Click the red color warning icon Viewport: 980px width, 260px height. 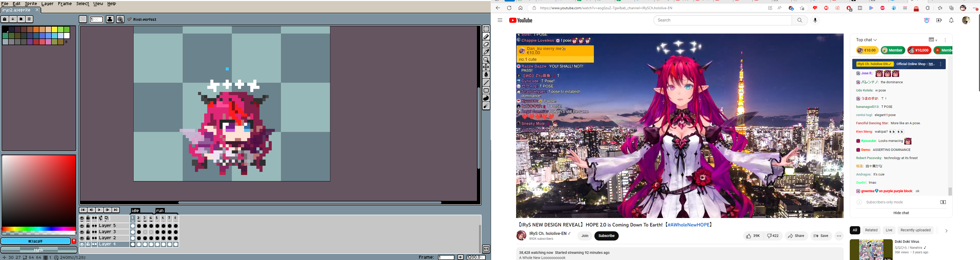click(74, 241)
